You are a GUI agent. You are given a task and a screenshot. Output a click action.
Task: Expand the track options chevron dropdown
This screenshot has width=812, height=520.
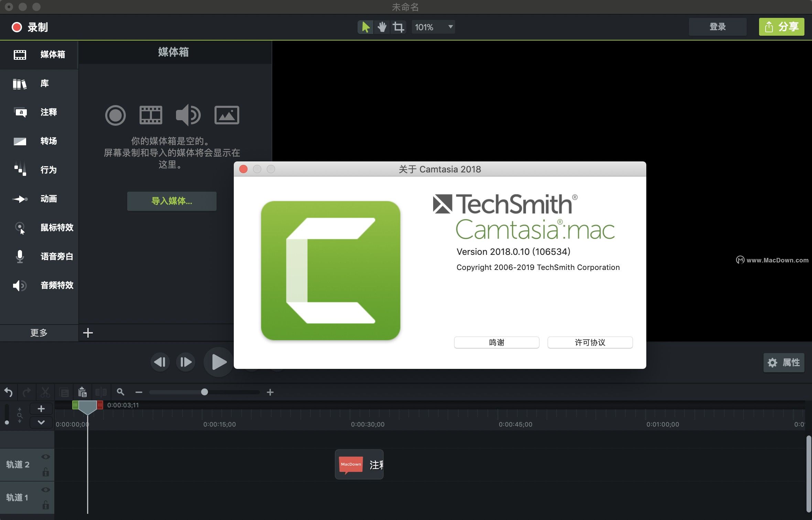pos(41,422)
